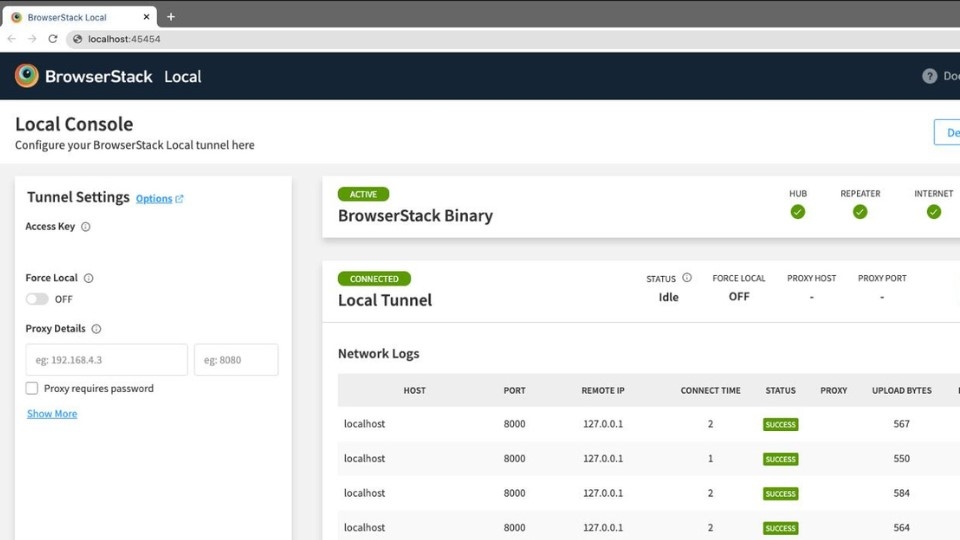Click upload bytes value 564
The height and width of the screenshot is (540, 960).
point(901,527)
